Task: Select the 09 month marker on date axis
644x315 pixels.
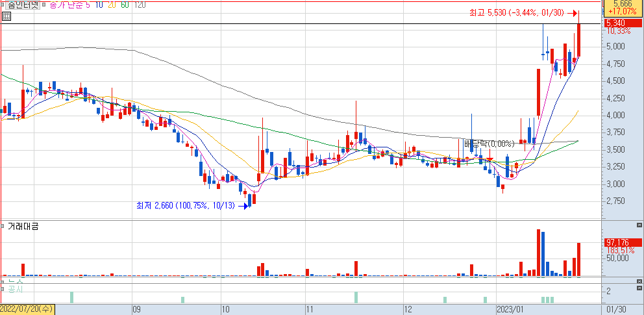Action: point(137,309)
